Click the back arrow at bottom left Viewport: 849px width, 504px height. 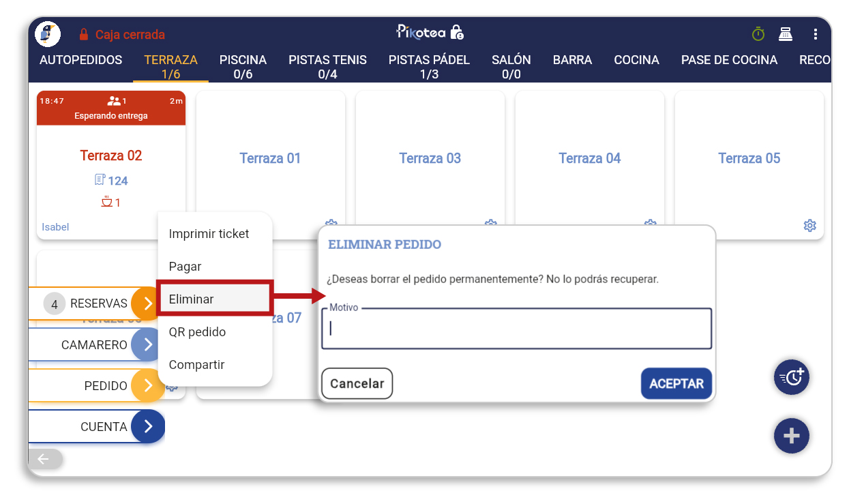click(45, 459)
